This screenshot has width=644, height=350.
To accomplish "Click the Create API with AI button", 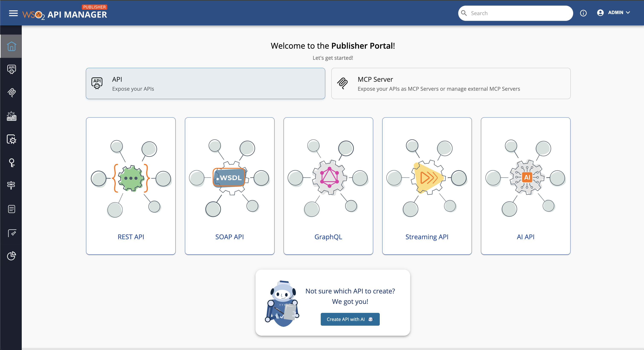I will [x=350, y=319].
